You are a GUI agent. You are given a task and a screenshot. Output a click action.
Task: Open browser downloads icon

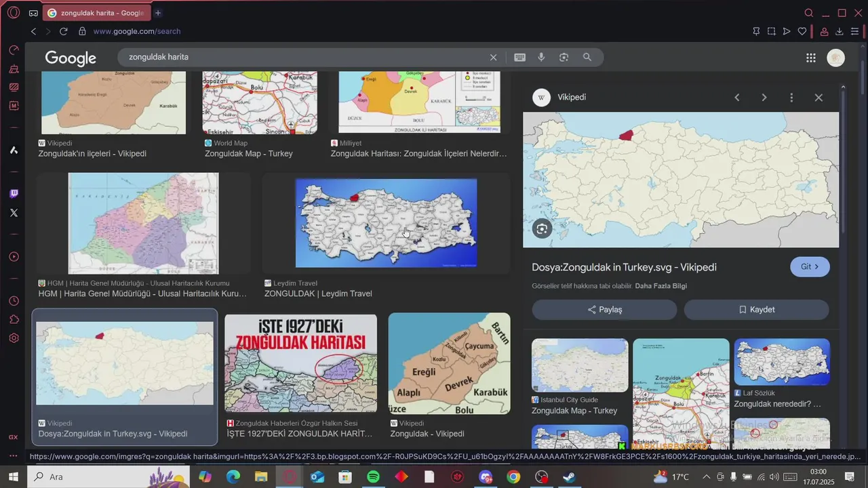840,31
